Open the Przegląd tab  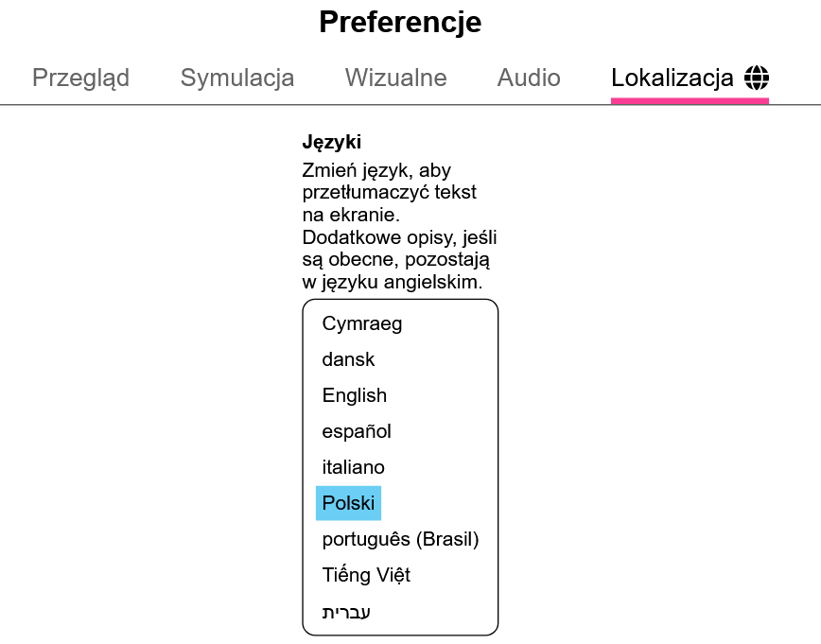click(80, 78)
